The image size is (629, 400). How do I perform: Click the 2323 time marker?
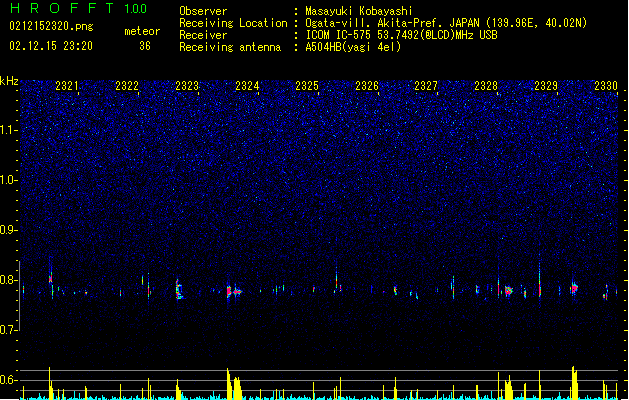187,86
